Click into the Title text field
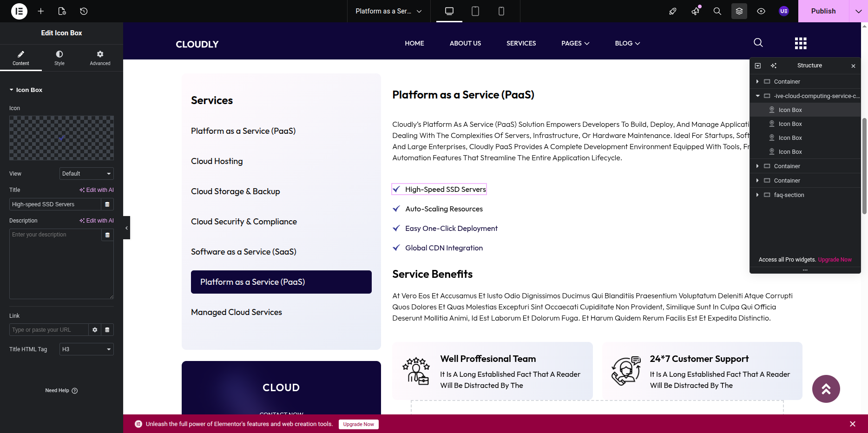Image resolution: width=868 pixels, height=433 pixels. coord(55,204)
